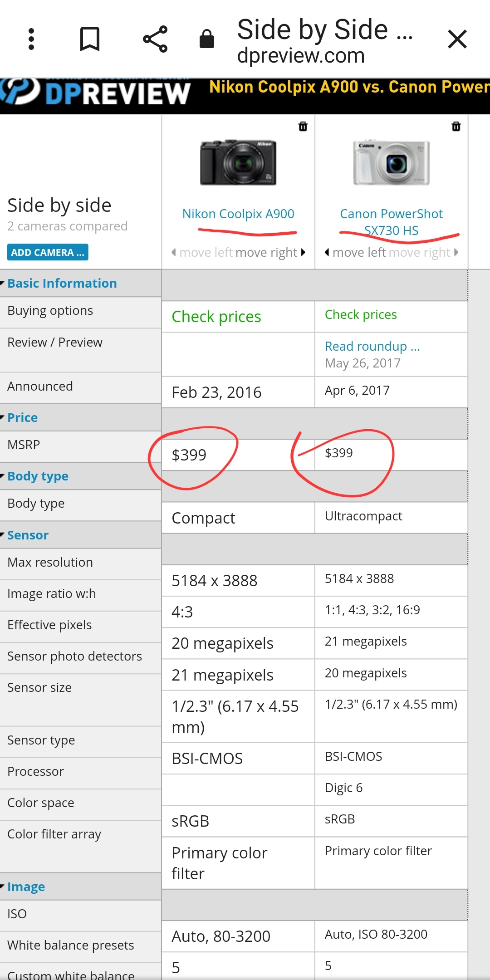Collapse the Image section

26,887
